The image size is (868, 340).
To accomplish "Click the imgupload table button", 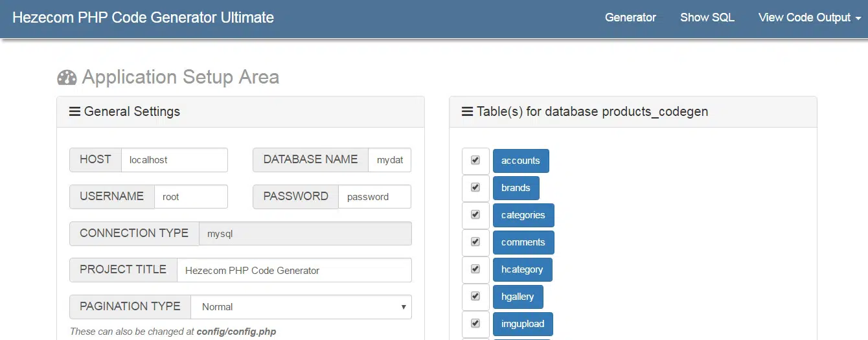I will [522, 324].
